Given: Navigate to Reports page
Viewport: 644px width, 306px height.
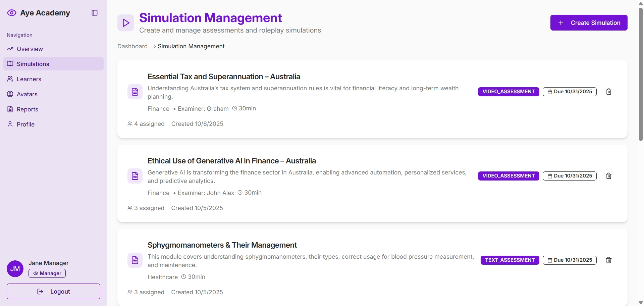Looking at the screenshot, I should [x=28, y=109].
